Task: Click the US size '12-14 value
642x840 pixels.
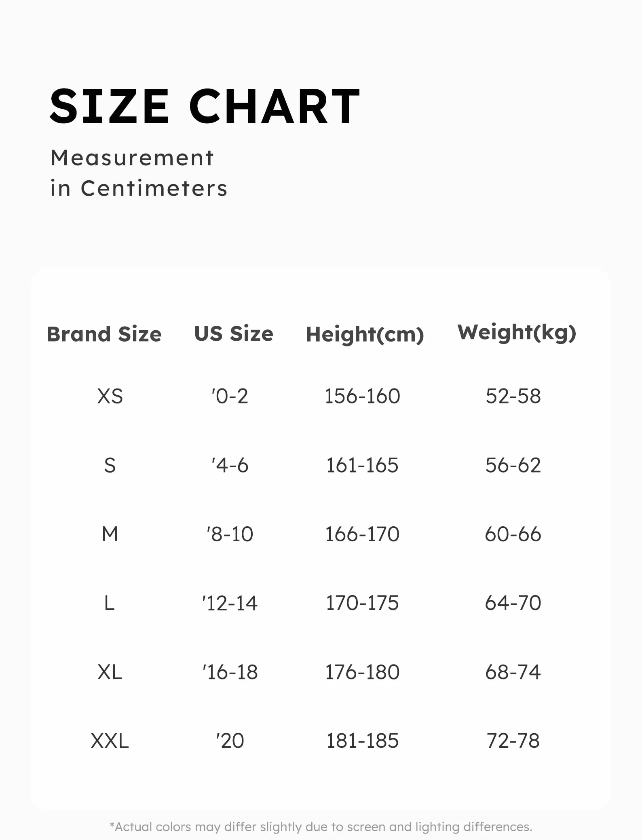Action: 230,603
